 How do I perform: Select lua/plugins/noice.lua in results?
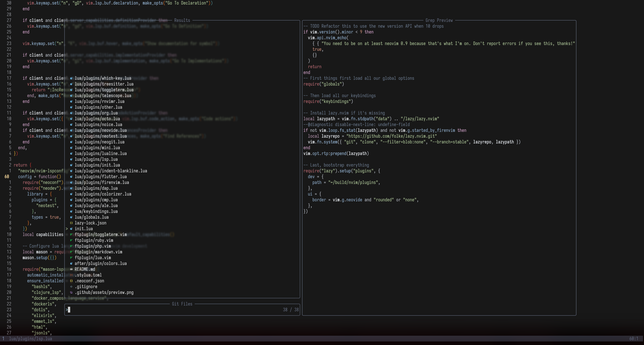point(98,125)
